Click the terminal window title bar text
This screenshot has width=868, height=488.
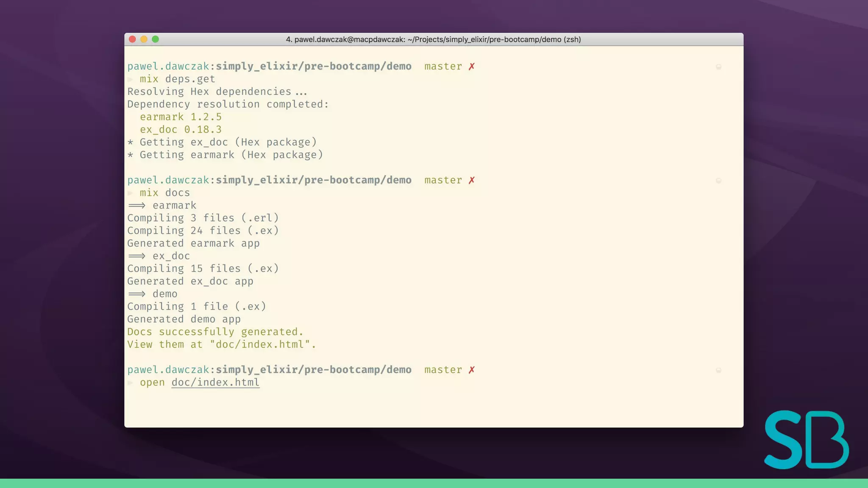click(x=433, y=39)
